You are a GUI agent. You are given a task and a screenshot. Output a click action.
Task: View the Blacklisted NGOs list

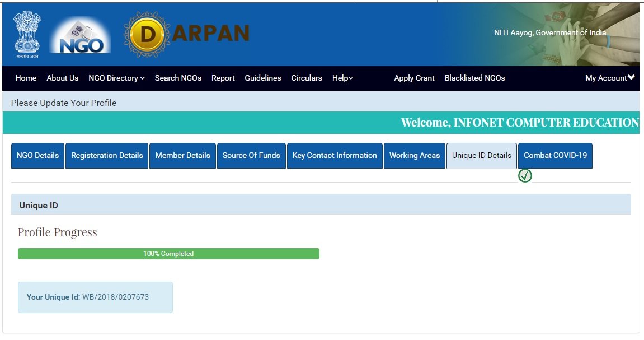point(474,78)
